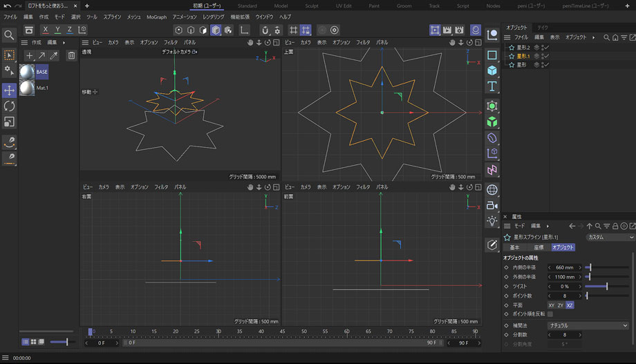Click the Camera object icon
Screen dimensions: 636x364
492,205
